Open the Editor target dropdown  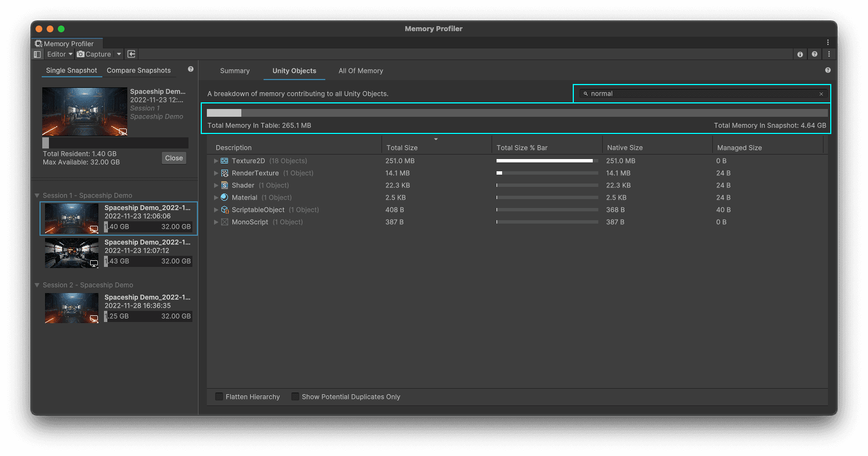(x=59, y=54)
